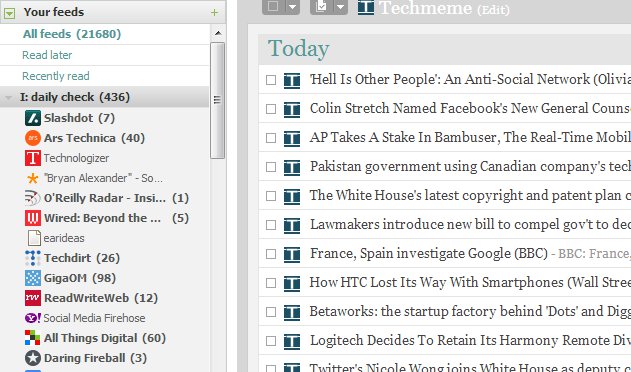This screenshot has width=631, height=372.
Task: Open the ReadWriteWeb (12) feed
Action: [x=101, y=298]
